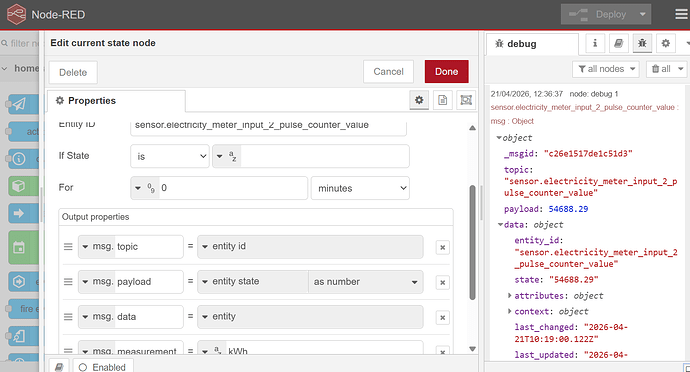Open the info sidebar tab icon

click(x=595, y=43)
